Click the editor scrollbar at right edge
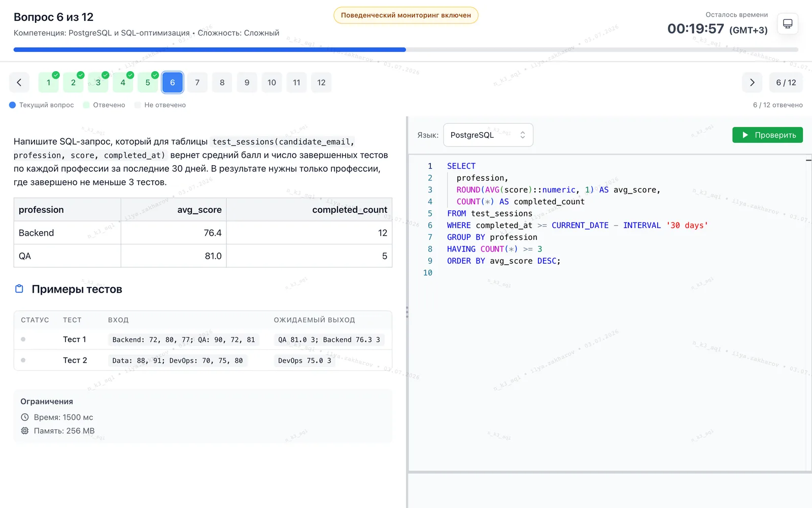Image resolution: width=812 pixels, height=508 pixels. click(808, 313)
